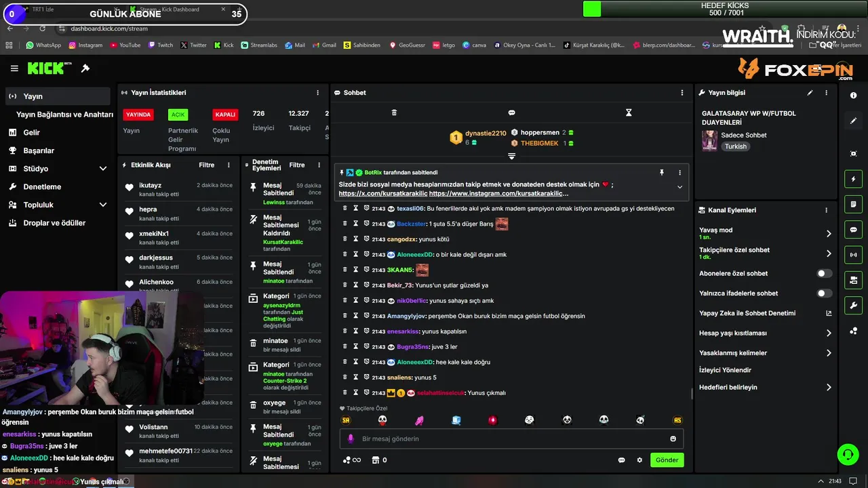Click İzleyici Yönlendir option
868x488 pixels.
[x=725, y=370]
